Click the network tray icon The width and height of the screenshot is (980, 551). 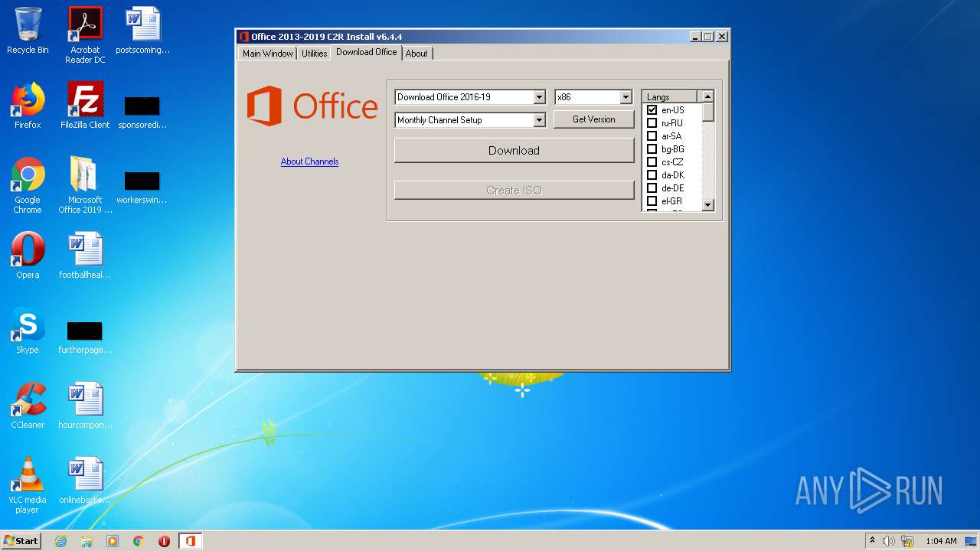point(907,541)
